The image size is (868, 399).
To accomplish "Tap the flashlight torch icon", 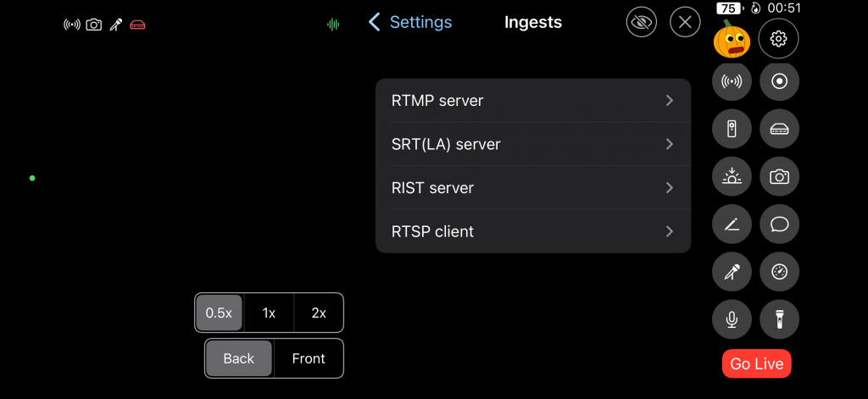I will 778,319.
